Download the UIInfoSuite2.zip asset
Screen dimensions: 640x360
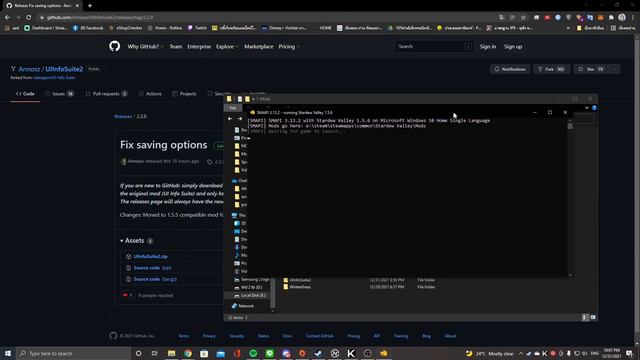[x=151, y=256]
